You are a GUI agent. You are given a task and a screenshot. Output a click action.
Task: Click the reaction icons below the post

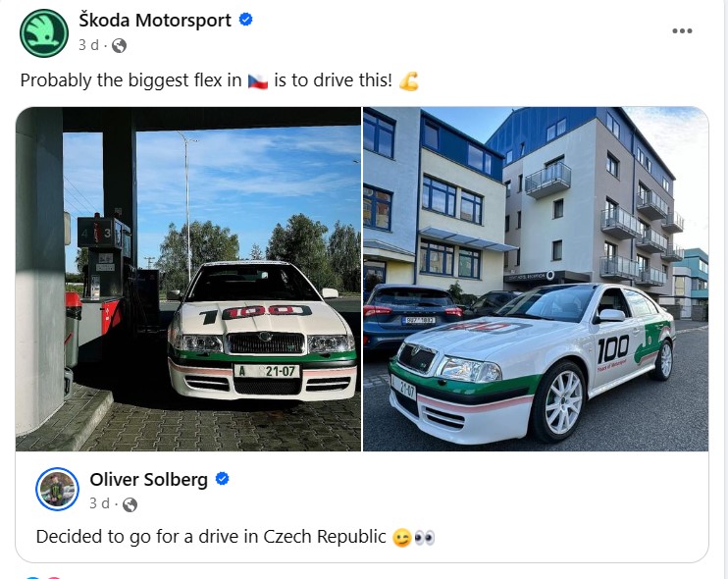tap(43, 577)
